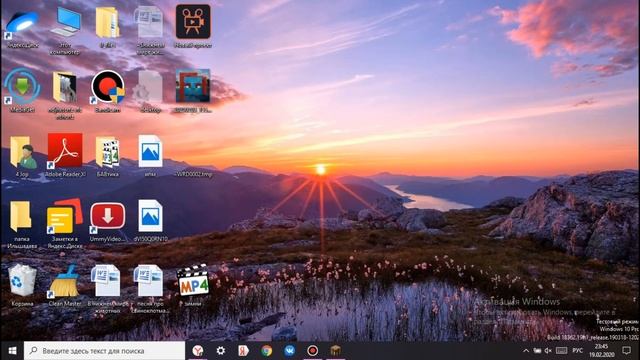The width and height of the screenshot is (640, 360).
Task: Launch Adobe Reader XI shortcut
Action: point(65,151)
